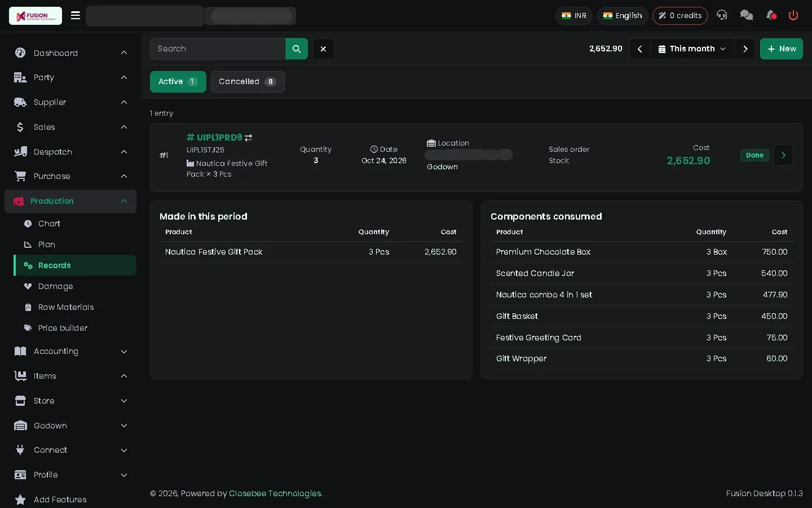Click the Fusion logo
This screenshot has width=812, height=508.
point(36,16)
